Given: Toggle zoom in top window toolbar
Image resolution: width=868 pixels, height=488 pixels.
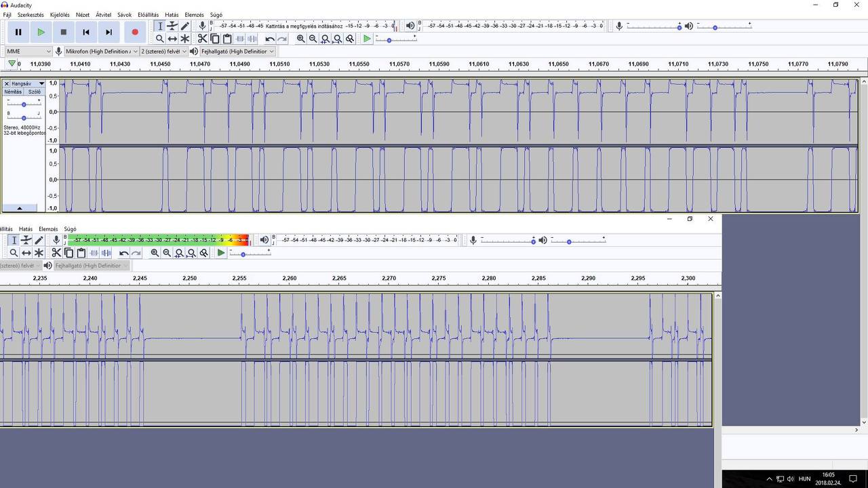Looking at the screenshot, I should click(x=350, y=39).
